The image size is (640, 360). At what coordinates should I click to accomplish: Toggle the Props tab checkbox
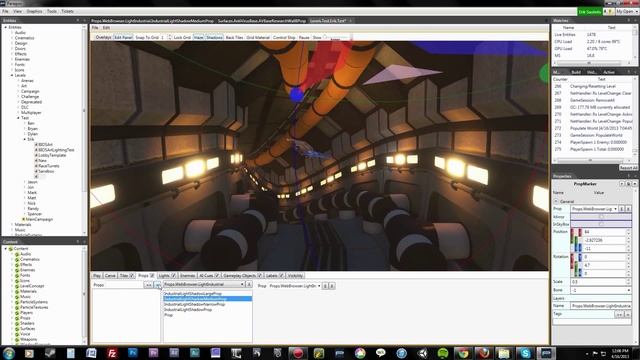[152, 276]
